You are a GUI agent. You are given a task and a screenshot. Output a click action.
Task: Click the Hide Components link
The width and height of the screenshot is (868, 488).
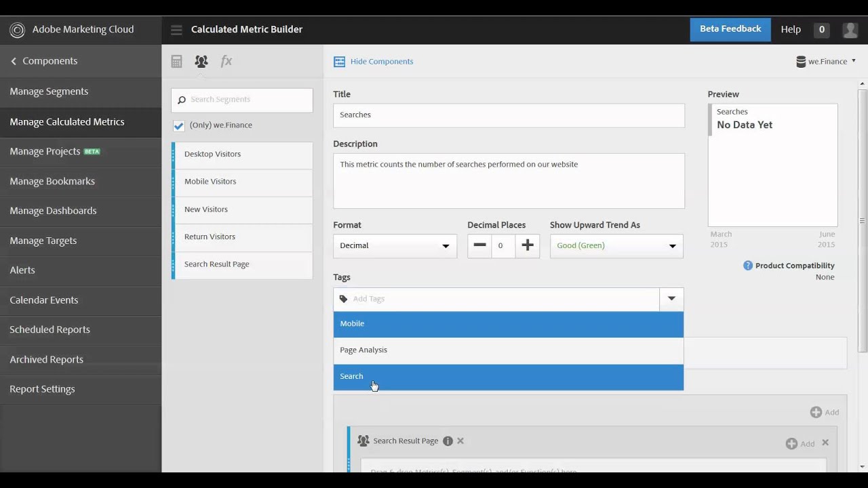[382, 62]
